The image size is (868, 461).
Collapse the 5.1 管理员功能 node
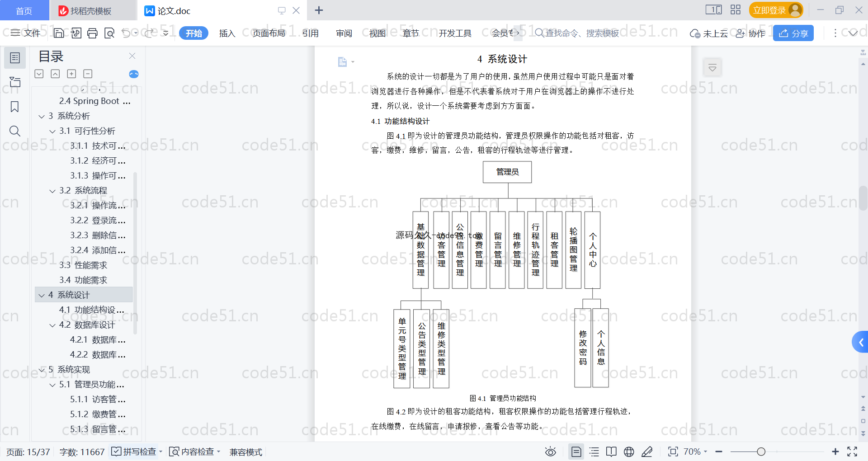[52, 385]
